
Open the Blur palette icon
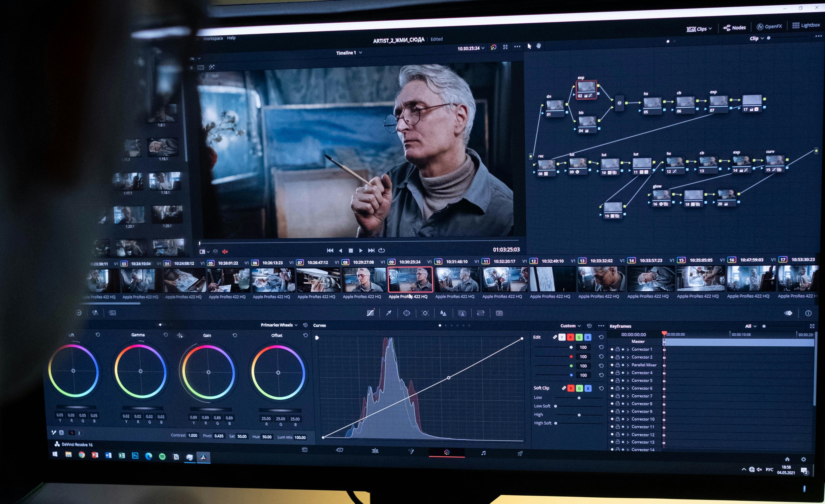click(443, 313)
